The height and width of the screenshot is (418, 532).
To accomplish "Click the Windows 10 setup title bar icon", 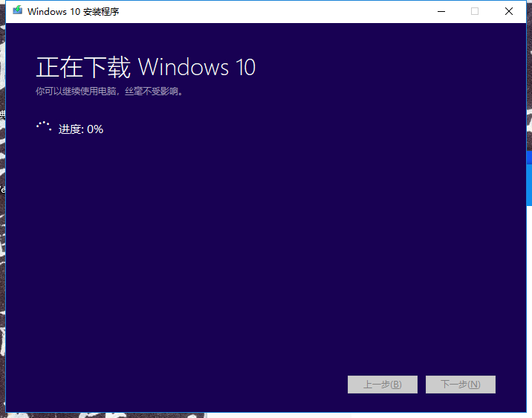I will point(17,10).
